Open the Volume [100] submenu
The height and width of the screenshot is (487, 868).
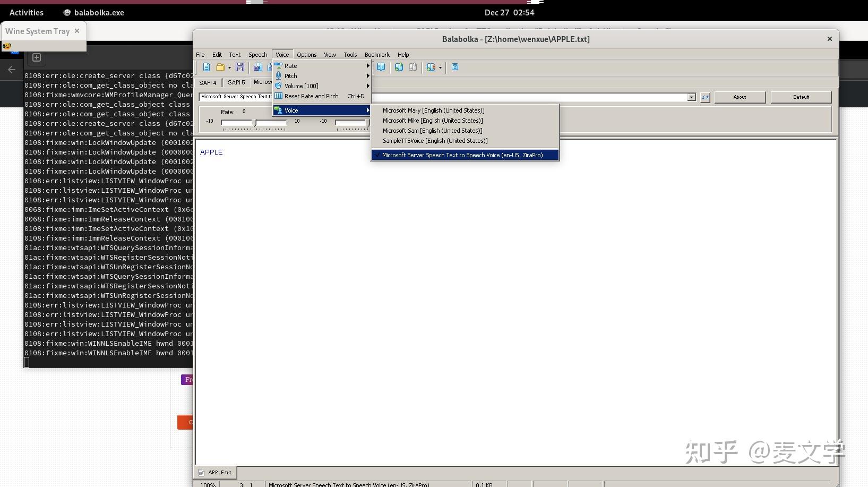[322, 86]
